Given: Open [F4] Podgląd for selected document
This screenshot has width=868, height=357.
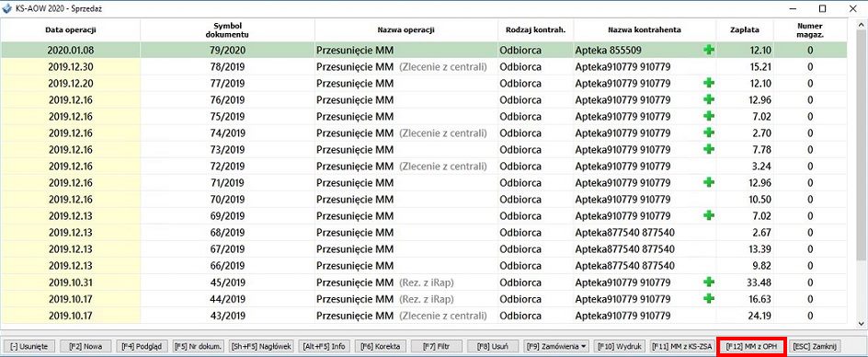Looking at the screenshot, I should point(142,346).
